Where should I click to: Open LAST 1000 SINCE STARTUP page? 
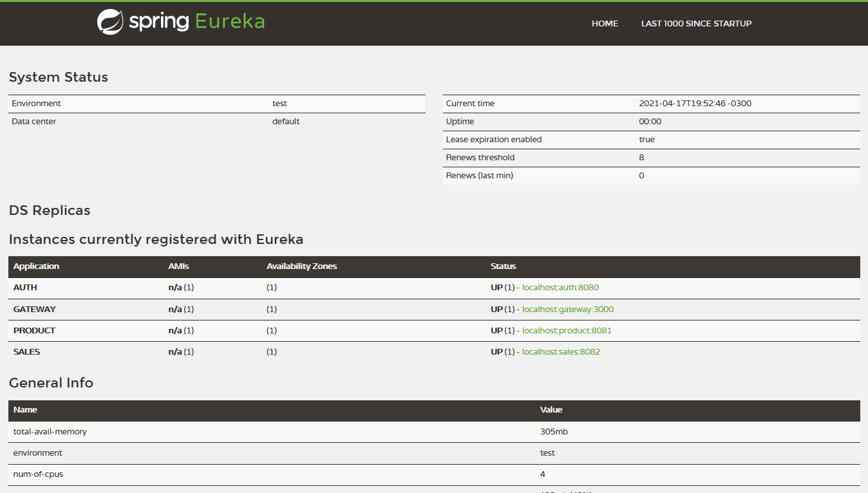696,24
